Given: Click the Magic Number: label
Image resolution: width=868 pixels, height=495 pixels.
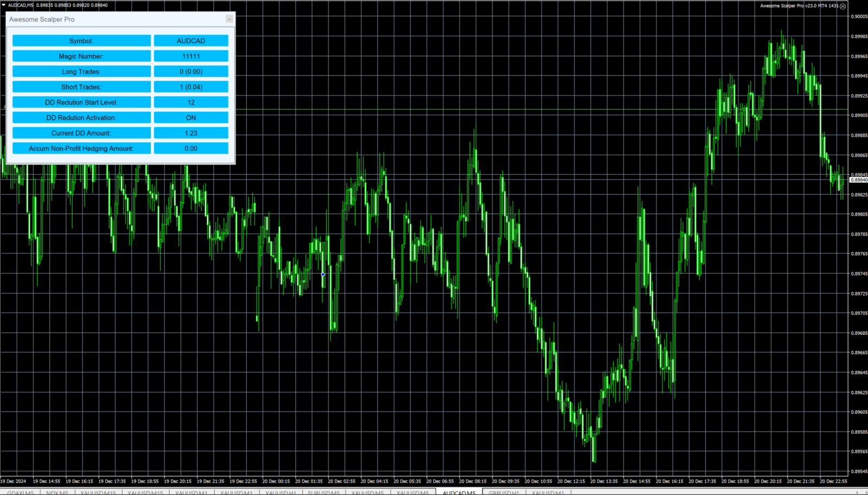Looking at the screenshot, I should tap(81, 56).
